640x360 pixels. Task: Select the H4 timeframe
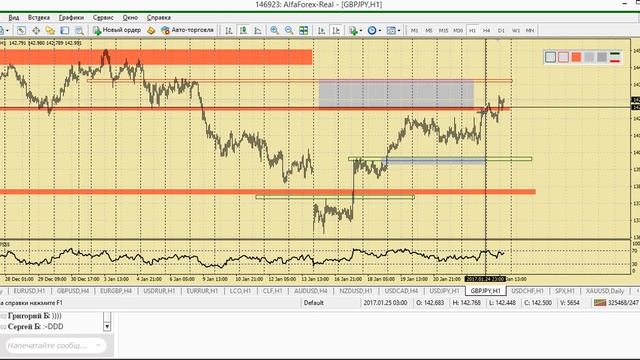487,31
